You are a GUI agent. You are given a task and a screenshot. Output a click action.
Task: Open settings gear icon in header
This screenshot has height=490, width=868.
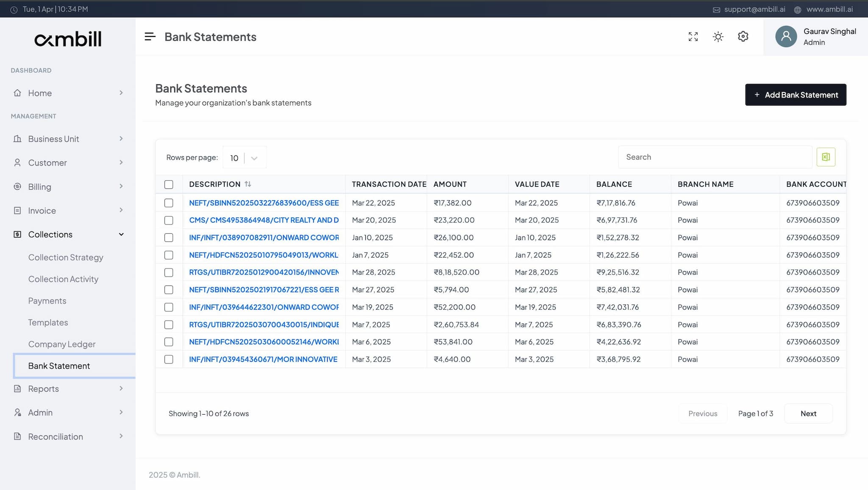743,36
